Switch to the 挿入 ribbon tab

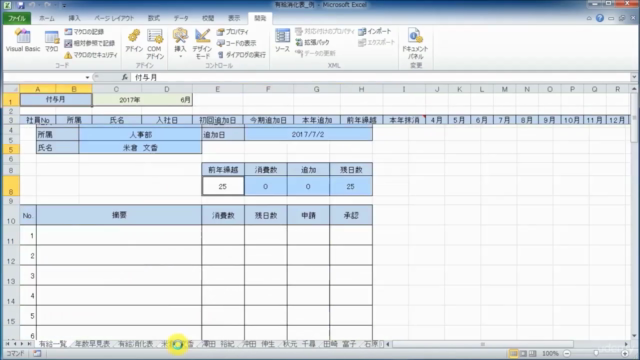pyautogui.click(x=74, y=18)
